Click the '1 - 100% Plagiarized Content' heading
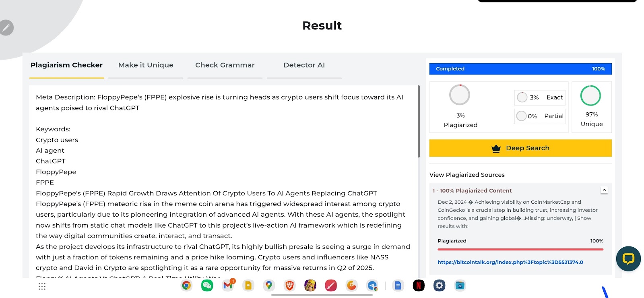This screenshot has width=644, height=298. (472, 190)
